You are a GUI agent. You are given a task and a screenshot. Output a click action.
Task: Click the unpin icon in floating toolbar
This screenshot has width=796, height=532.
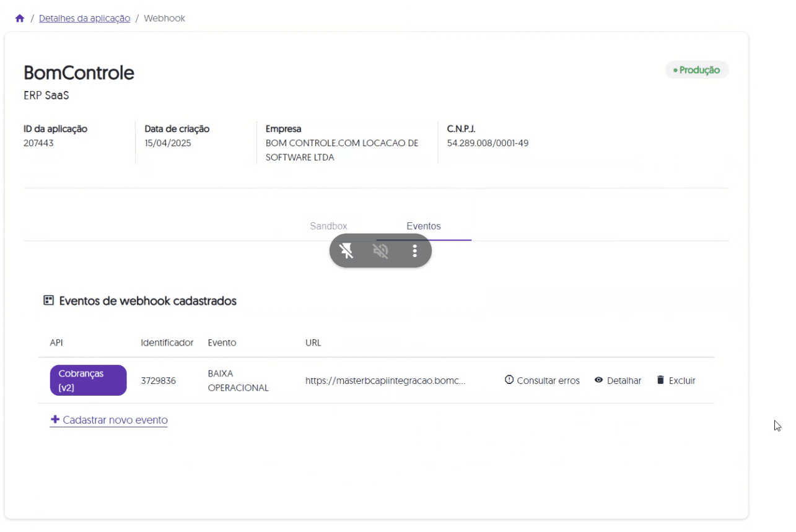click(x=347, y=251)
